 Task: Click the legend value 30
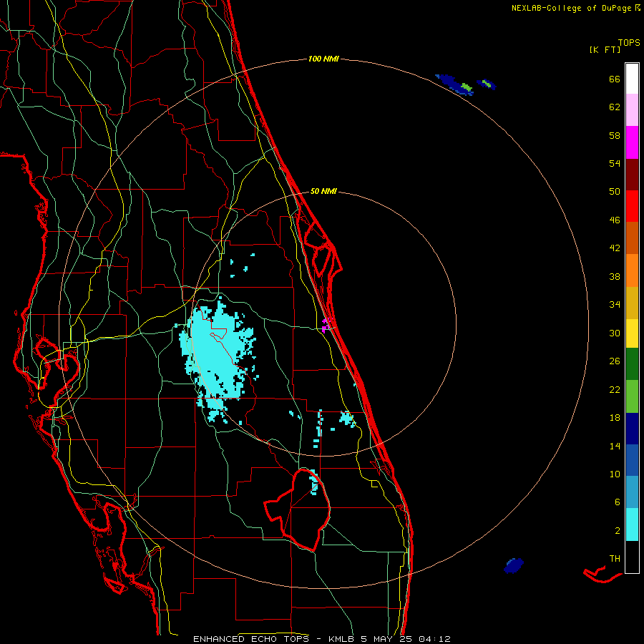pos(615,333)
